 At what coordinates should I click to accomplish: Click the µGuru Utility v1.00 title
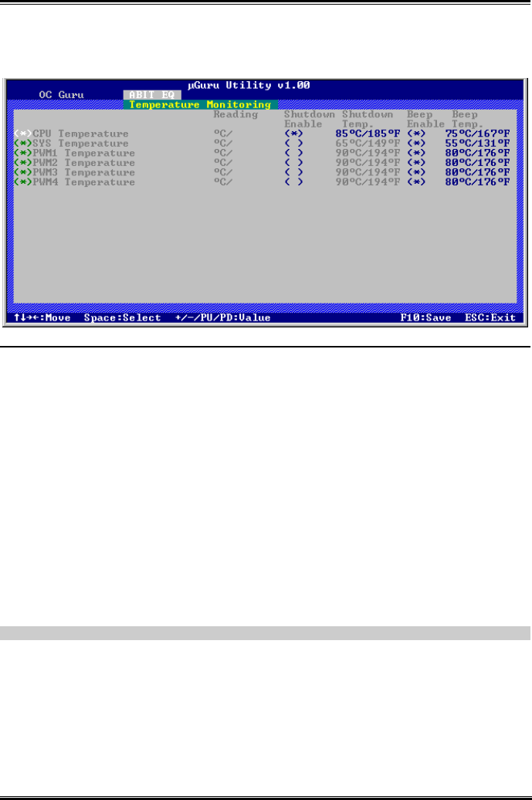click(249, 85)
